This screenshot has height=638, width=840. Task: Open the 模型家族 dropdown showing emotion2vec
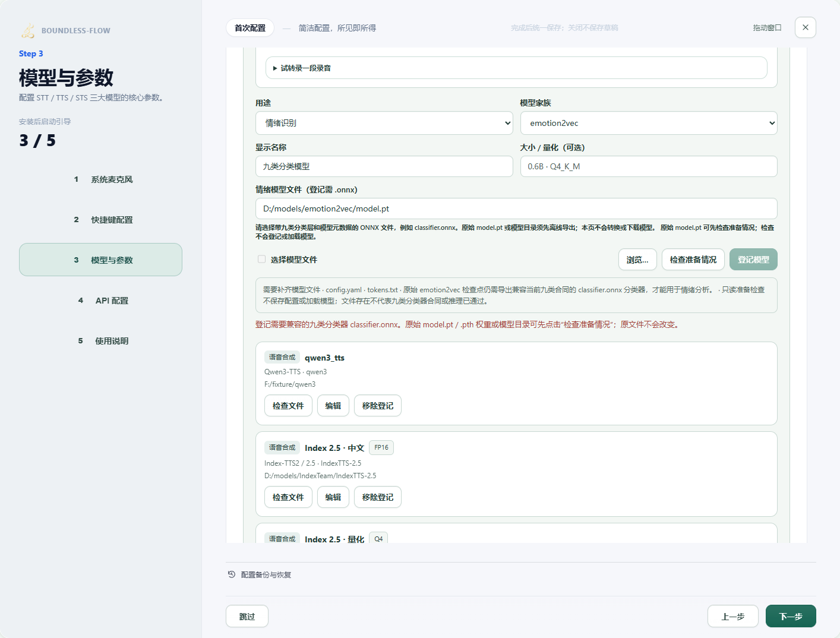[649, 123]
